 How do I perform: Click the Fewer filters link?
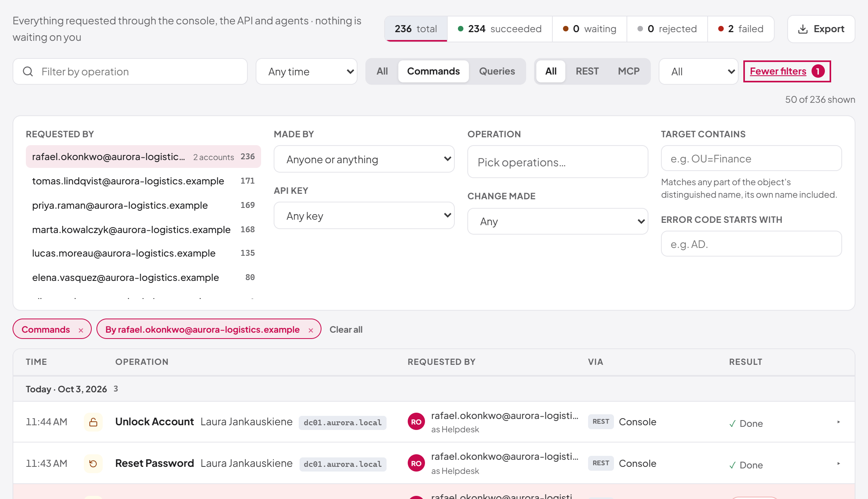(778, 71)
